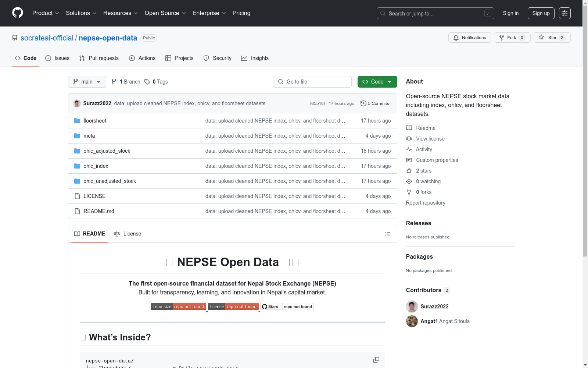Viewport: 588px width, 368px height.
Task: Expand the green Code dropdown button
Action: 377,82
